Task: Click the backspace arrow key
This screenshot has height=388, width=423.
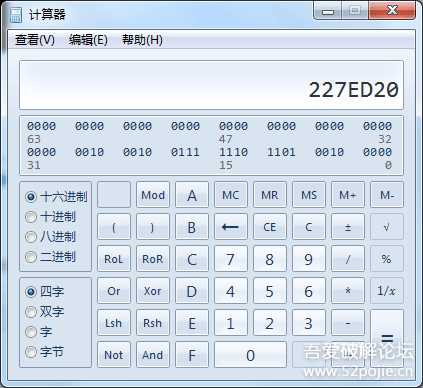Action: tap(231, 227)
